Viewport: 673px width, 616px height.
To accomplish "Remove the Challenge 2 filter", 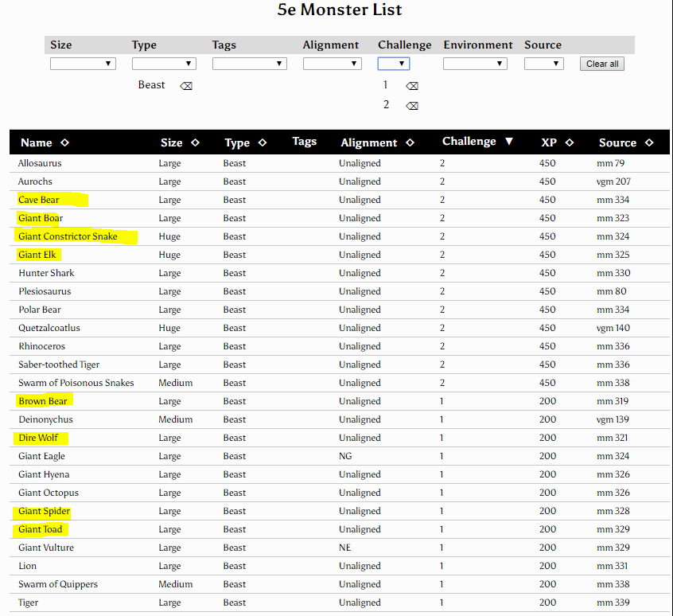I will pyautogui.click(x=412, y=106).
